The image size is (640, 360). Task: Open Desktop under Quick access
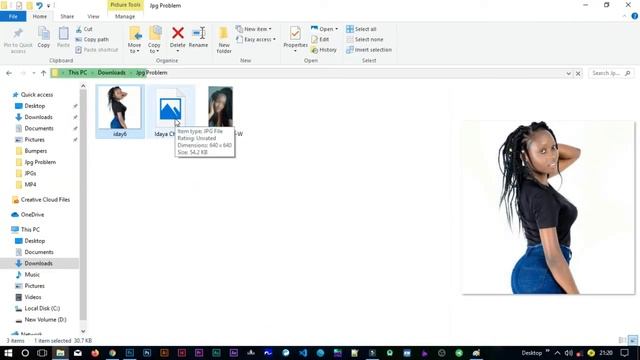click(x=35, y=106)
